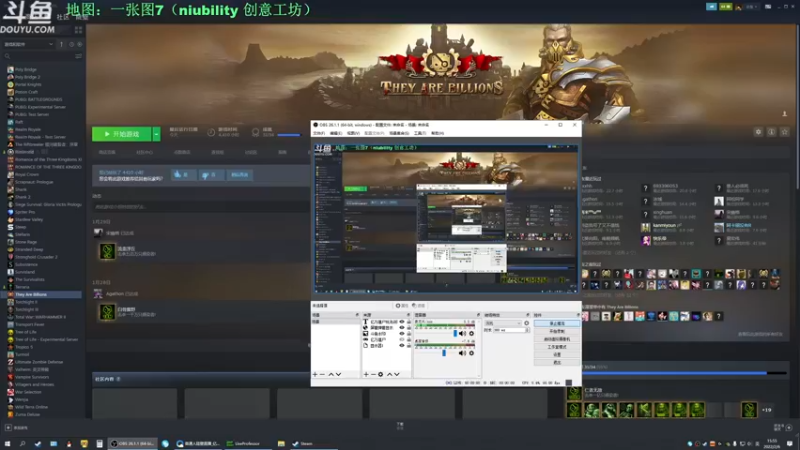The height and width of the screenshot is (450, 800).
Task: Select Poly Bridge in the game list
Action: 26,69
